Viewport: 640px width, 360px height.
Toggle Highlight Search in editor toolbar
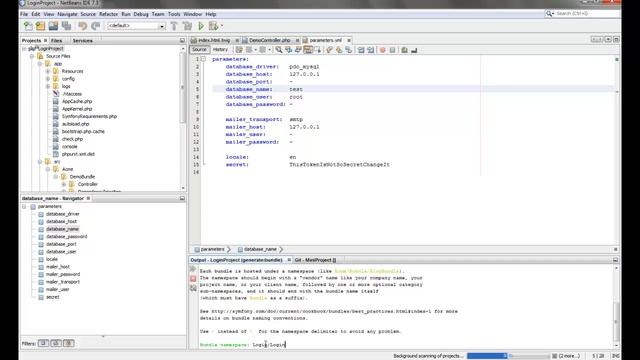308,50
